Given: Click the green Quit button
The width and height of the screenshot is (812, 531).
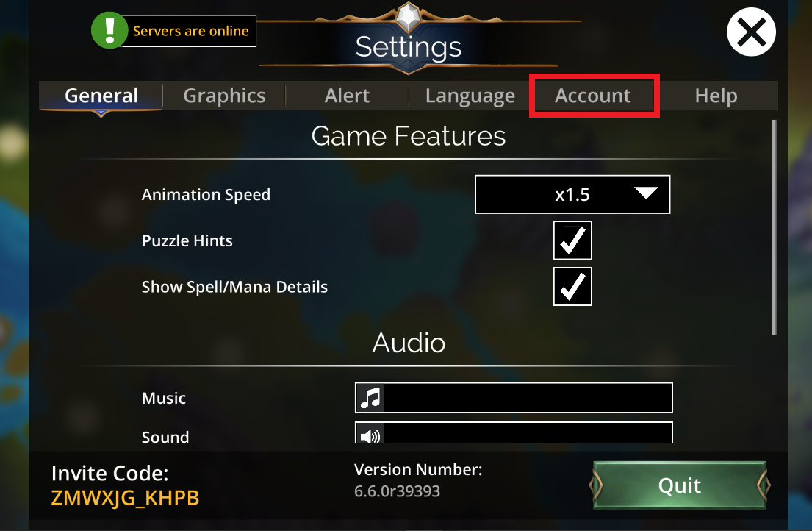Looking at the screenshot, I should click(x=680, y=485).
